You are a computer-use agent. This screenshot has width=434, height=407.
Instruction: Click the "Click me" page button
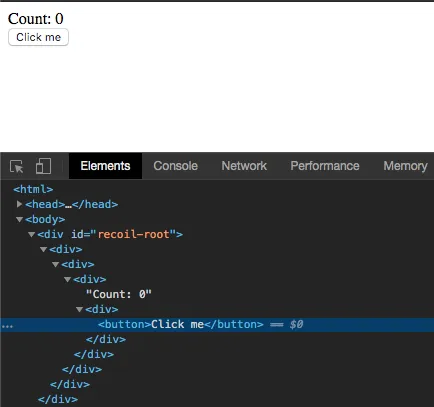(38, 37)
